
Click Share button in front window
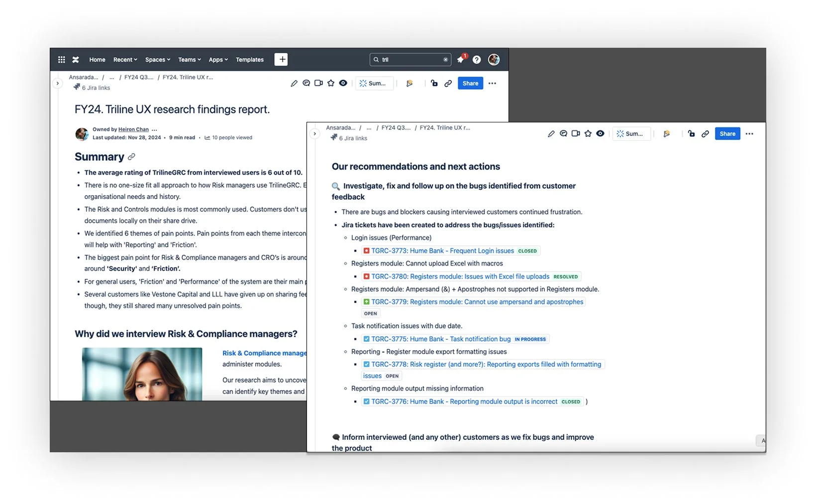(x=727, y=134)
